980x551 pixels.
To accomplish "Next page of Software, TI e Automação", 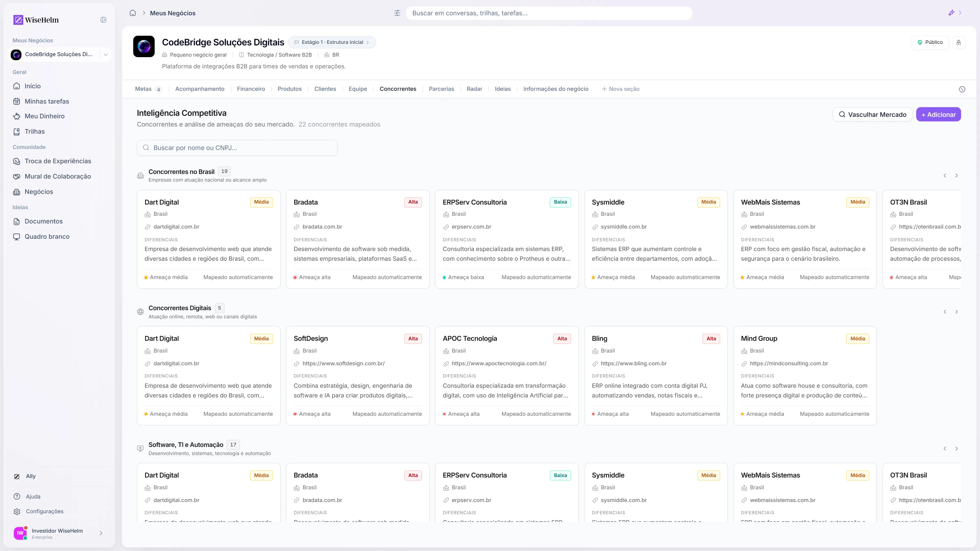I will click(957, 449).
